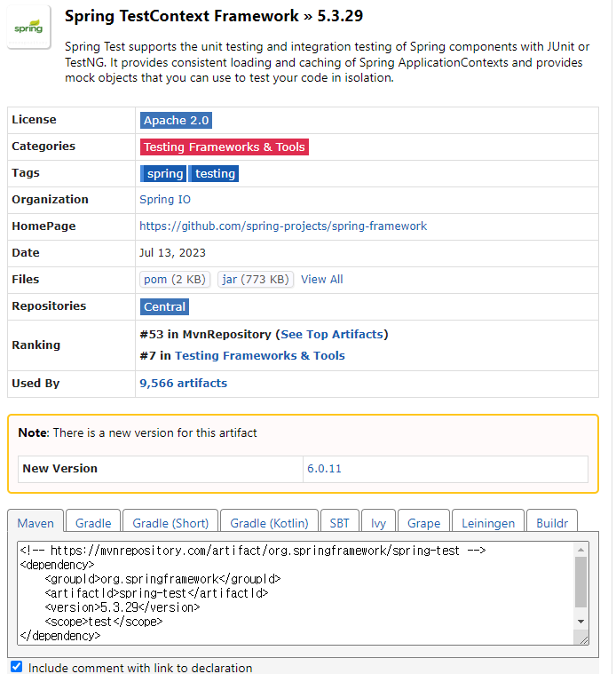Click the snippet scrollbar up arrow
The image size is (616, 674).
[x=580, y=550]
